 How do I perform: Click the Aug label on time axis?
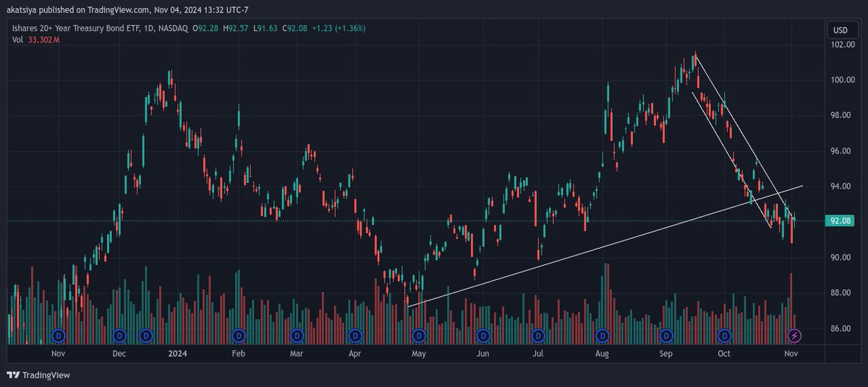coord(602,354)
